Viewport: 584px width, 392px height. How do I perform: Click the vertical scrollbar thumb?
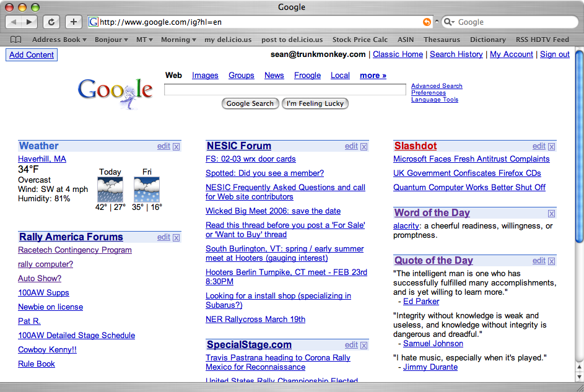579,146
